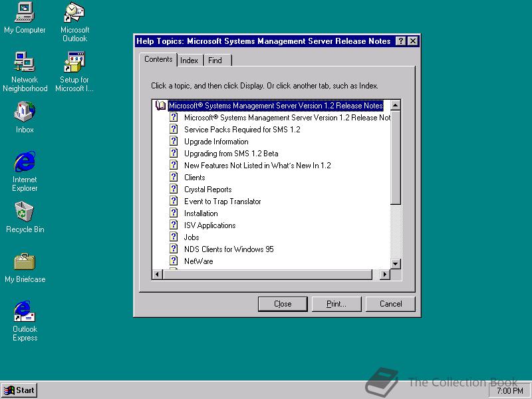Click the topic icon beside NDS Clients
This screenshot has width=532, height=399.
click(174, 249)
